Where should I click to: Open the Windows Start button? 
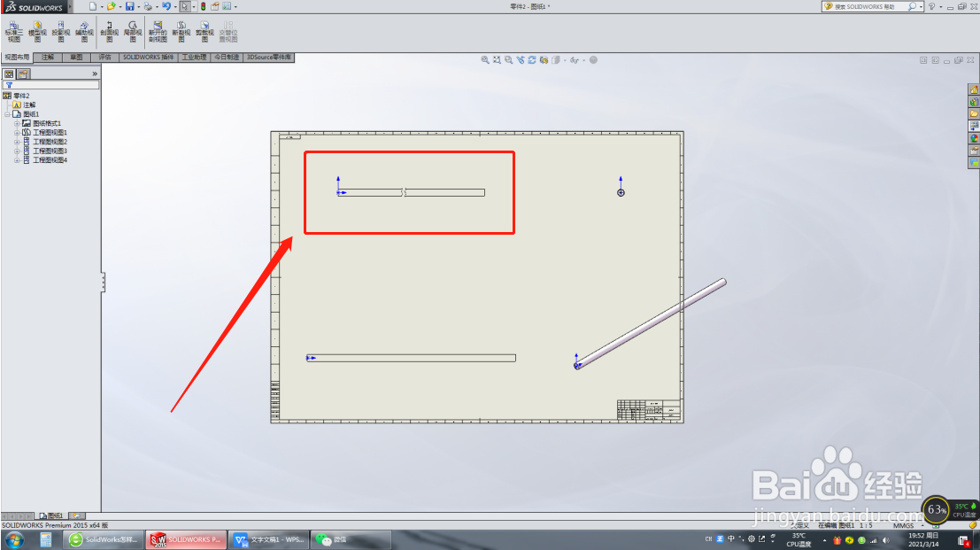[x=15, y=539]
